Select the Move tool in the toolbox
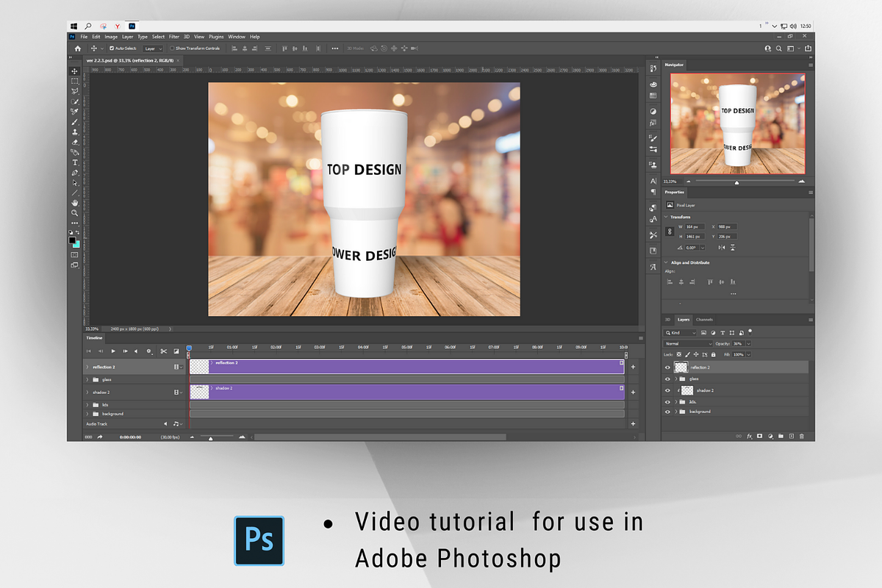882x588 pixels. click(75, 71)
